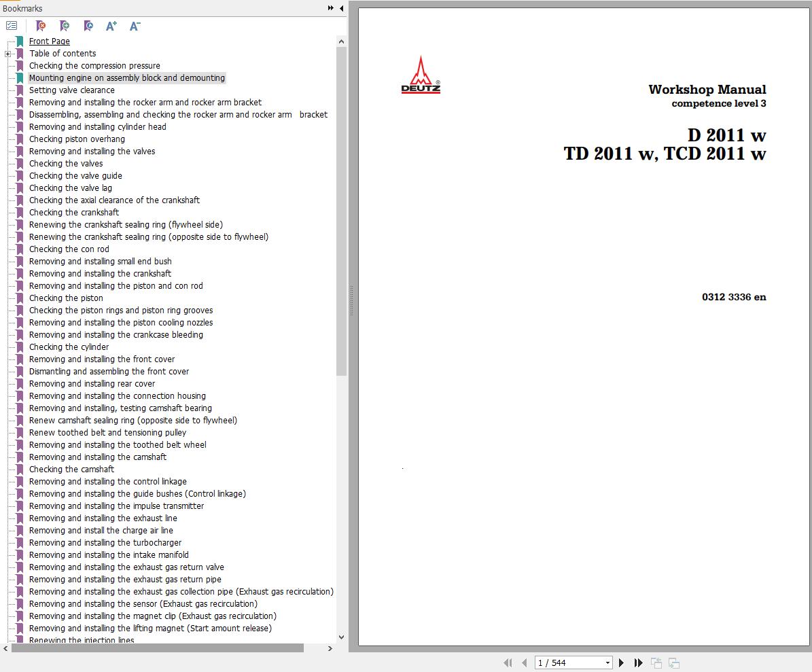Open the page number dropdown
This screenshot has height=672, width=812.
[607, 662]
